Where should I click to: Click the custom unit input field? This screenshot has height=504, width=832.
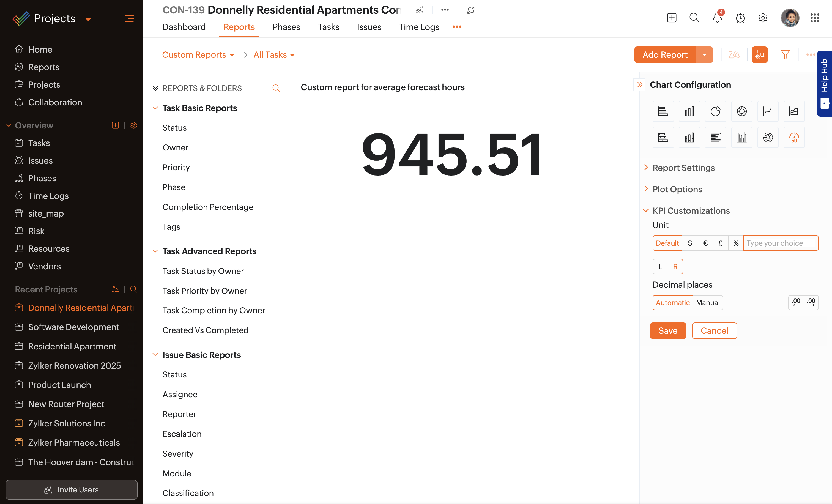(780, 243)
